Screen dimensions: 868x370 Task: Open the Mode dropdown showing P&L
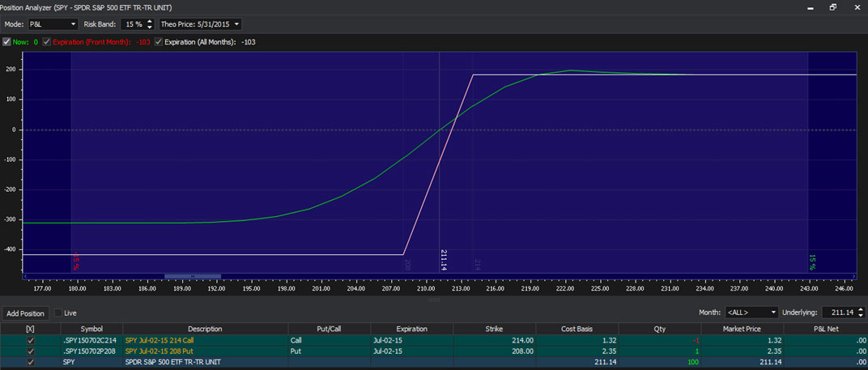click(53, 24)
